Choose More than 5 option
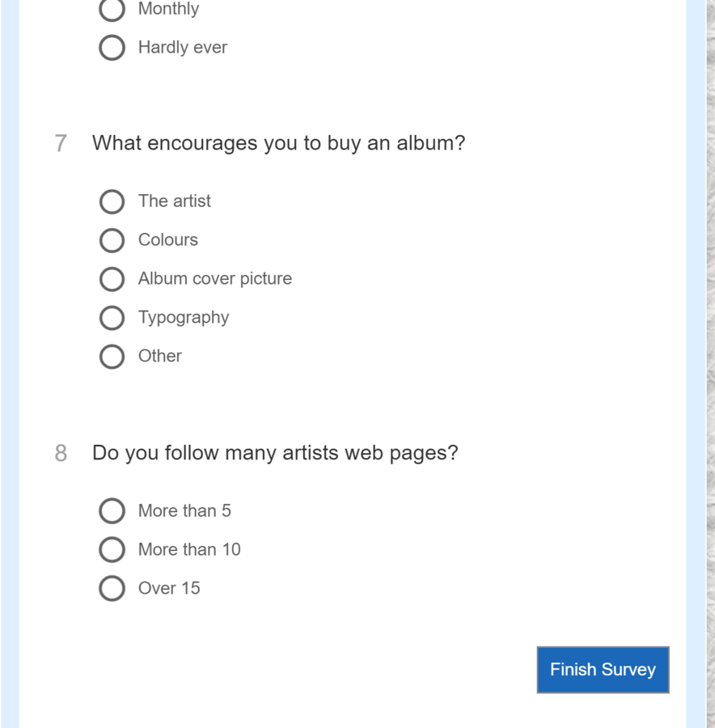Image resolution: width=715 pixels, height=728 pixels. [x=112, y=510]
